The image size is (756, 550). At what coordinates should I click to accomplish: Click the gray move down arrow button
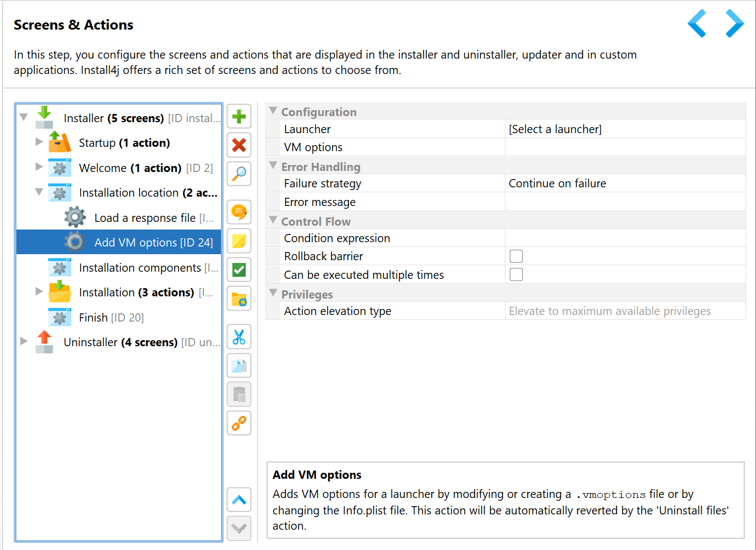[x=239, y=529]
